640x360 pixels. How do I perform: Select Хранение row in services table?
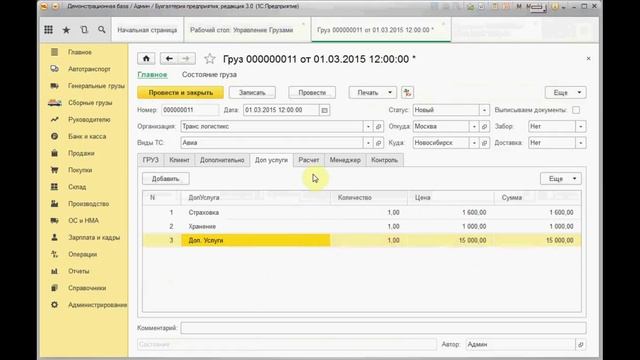click(362, 227)
